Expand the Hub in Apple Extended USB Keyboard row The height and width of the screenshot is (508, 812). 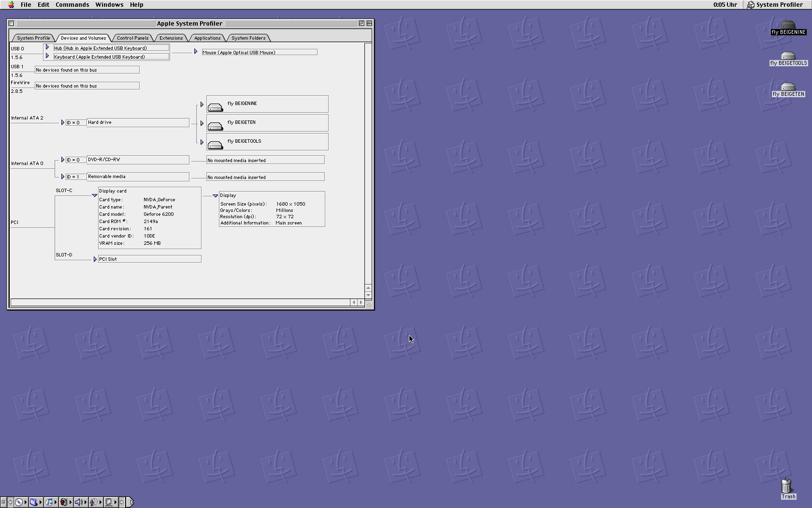tap(47, 47)
